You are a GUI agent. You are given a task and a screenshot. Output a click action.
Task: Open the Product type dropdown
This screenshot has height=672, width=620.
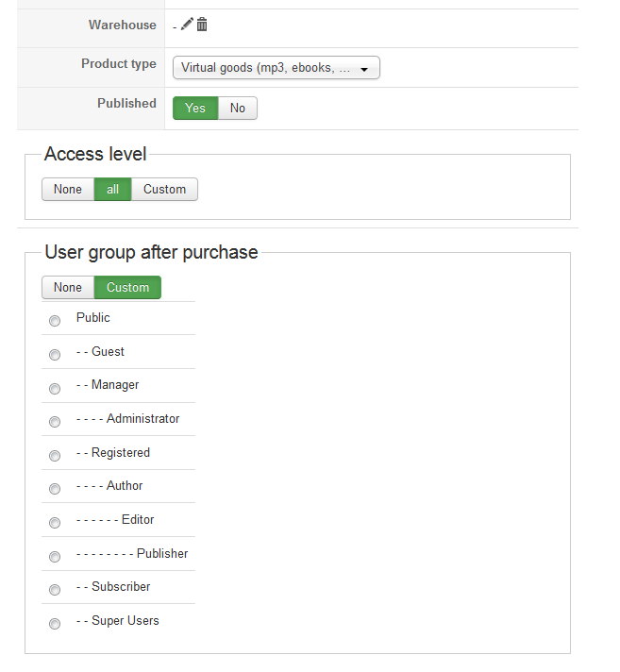click(276, 68)
